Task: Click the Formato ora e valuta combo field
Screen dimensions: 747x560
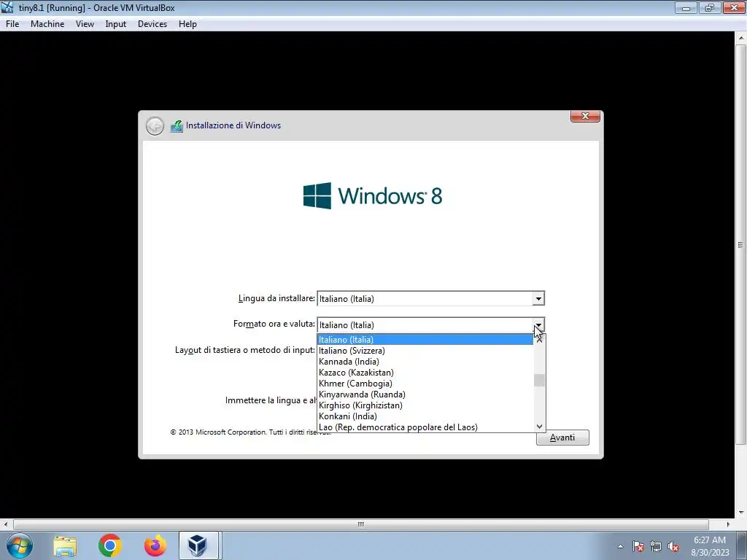Action: (x=430, y=325)
